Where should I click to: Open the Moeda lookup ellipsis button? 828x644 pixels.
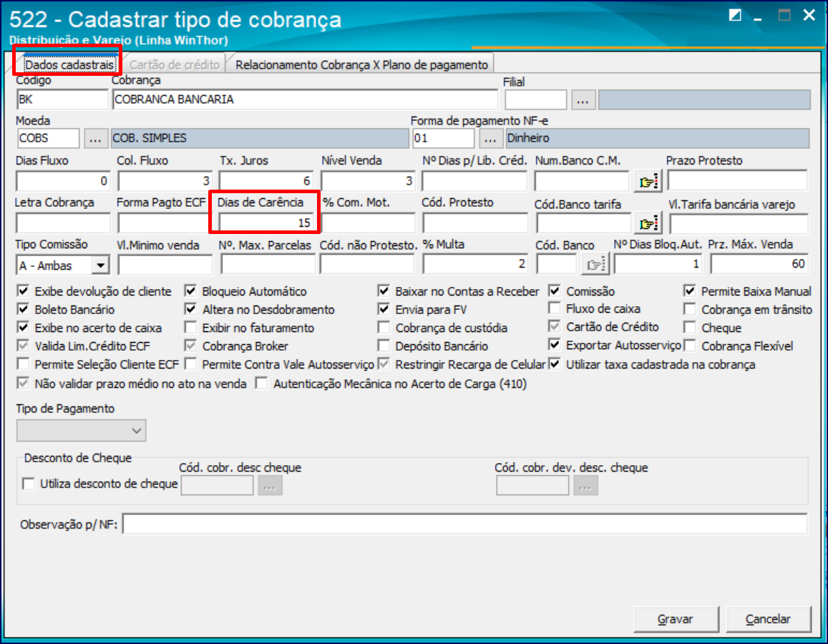coord(96,139)
